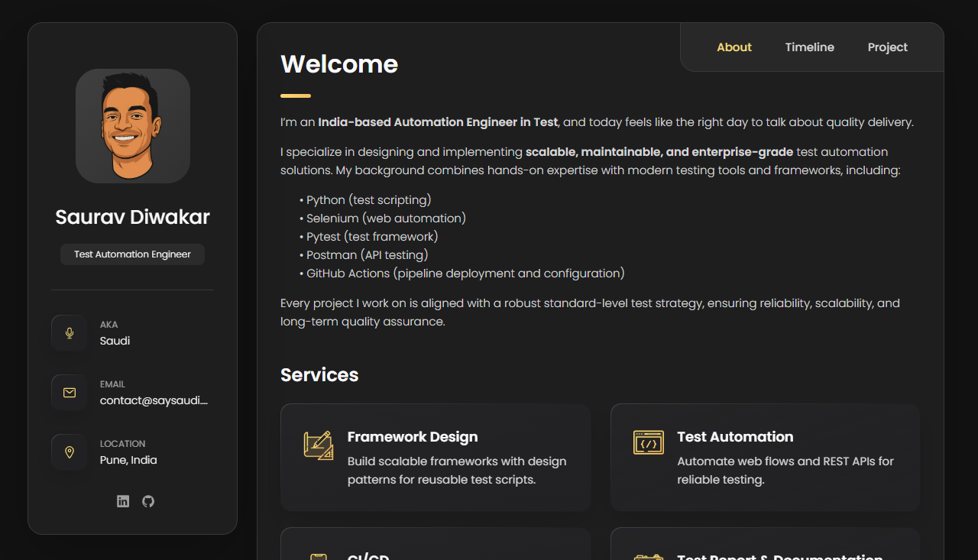Click the clipboard icon on the CI/CD card
Screen dimensions: 978x560
click(319, 555)
